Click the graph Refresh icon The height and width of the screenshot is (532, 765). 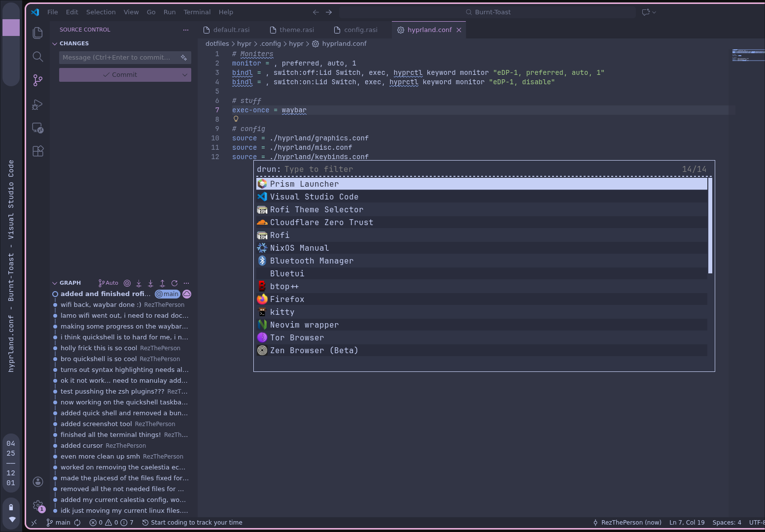174,283
